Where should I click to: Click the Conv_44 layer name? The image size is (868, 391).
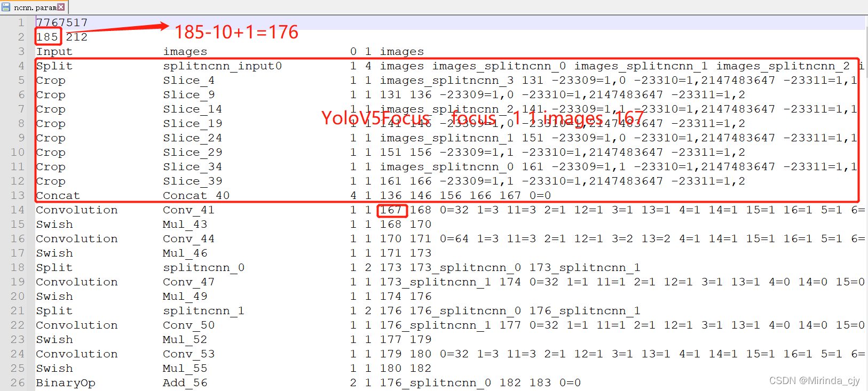(x=189, y=238)
